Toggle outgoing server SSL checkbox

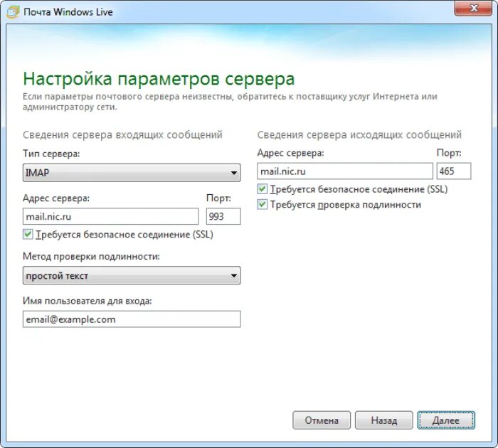point(262,189)
